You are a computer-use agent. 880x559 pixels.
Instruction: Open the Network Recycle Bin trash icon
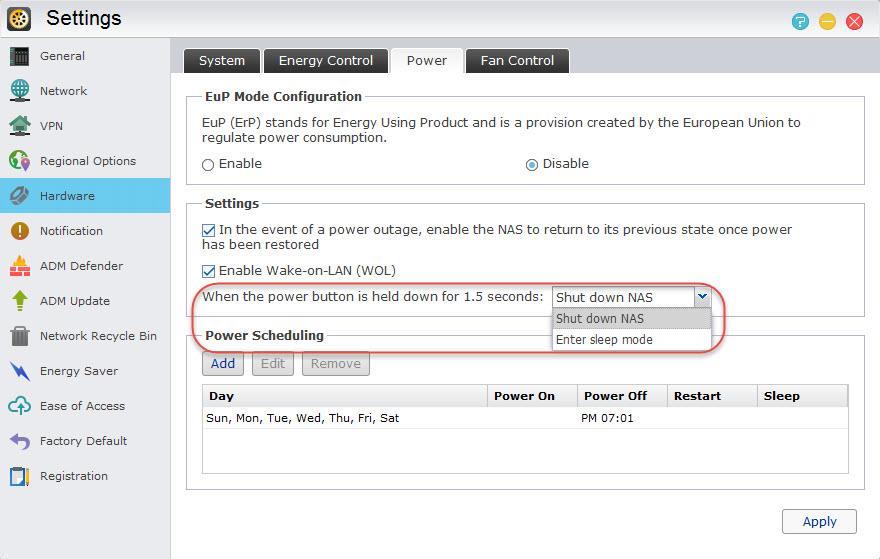(20, 336)
